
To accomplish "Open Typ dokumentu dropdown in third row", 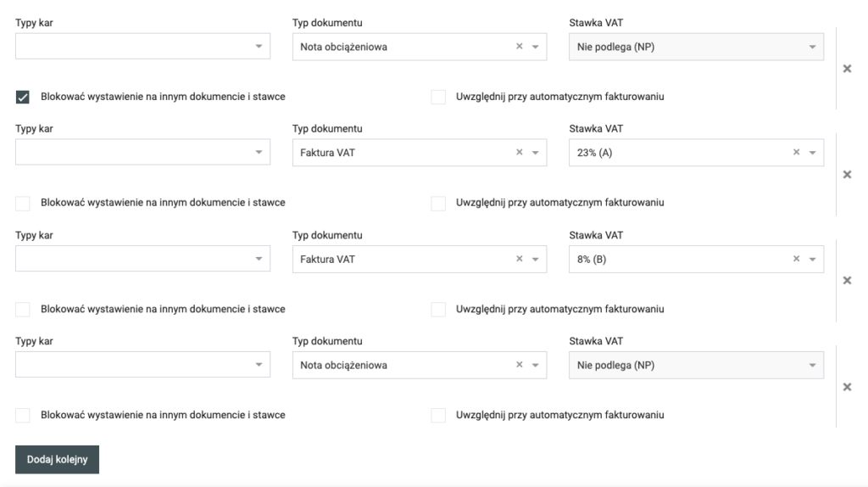I will pyautogui.click(x=536, y=259).
